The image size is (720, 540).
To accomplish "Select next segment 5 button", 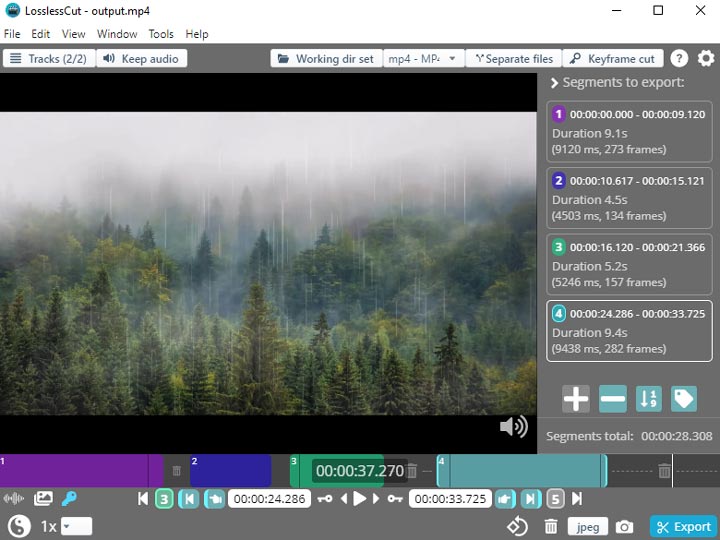I will coord(555,499).
